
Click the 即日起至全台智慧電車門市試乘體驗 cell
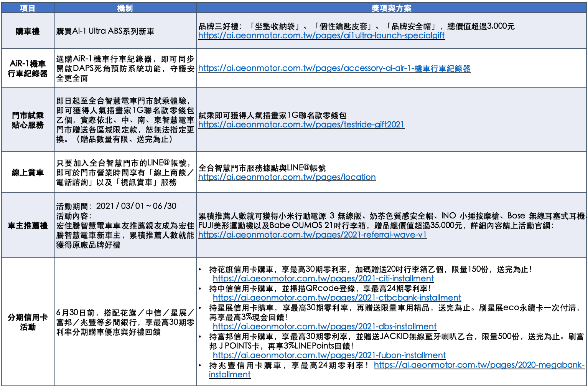click(125, 120)
